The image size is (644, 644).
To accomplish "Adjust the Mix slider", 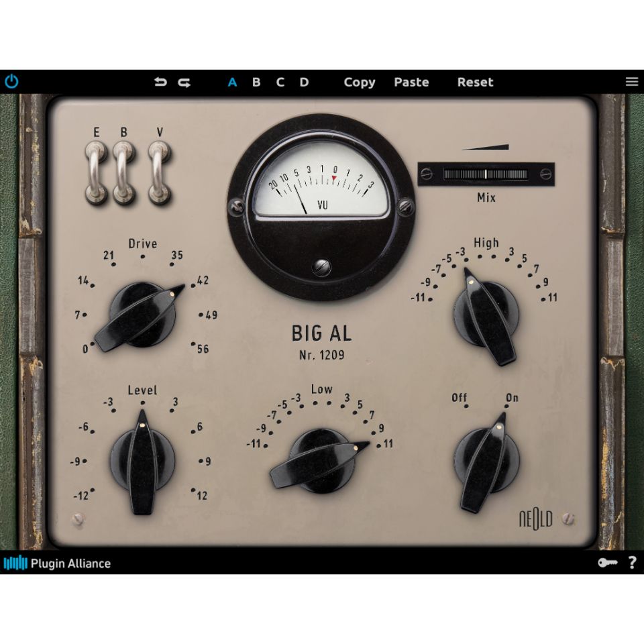I will click(x=486, y=174).
